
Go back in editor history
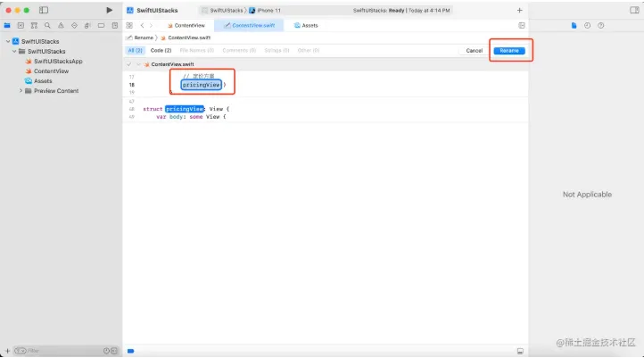click(142, 26)
